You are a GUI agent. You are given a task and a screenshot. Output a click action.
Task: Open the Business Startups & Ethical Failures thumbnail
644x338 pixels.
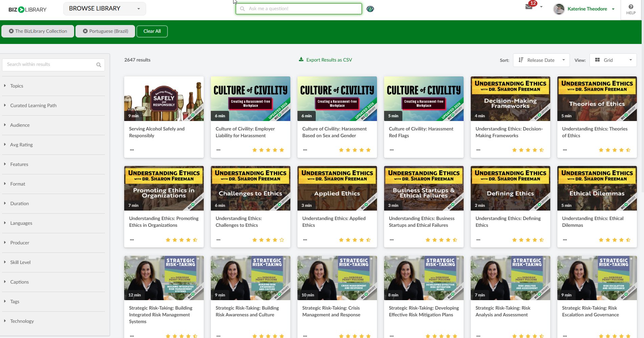424,188
